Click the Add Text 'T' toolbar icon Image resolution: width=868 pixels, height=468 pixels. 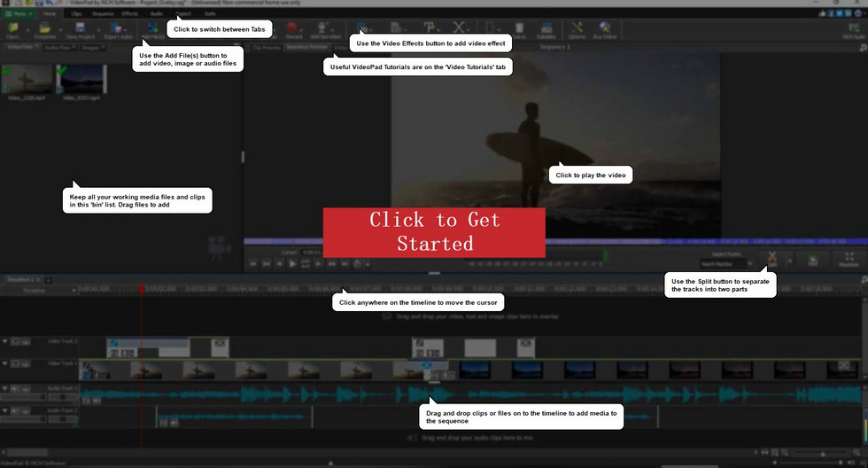pyautogui.click(x=430, y=28)
